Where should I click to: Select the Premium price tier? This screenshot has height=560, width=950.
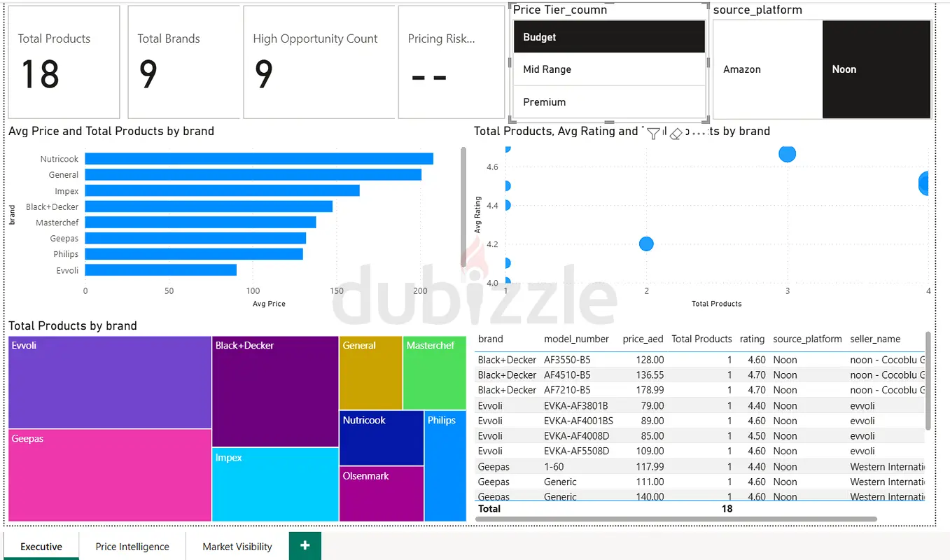point(609,102)
